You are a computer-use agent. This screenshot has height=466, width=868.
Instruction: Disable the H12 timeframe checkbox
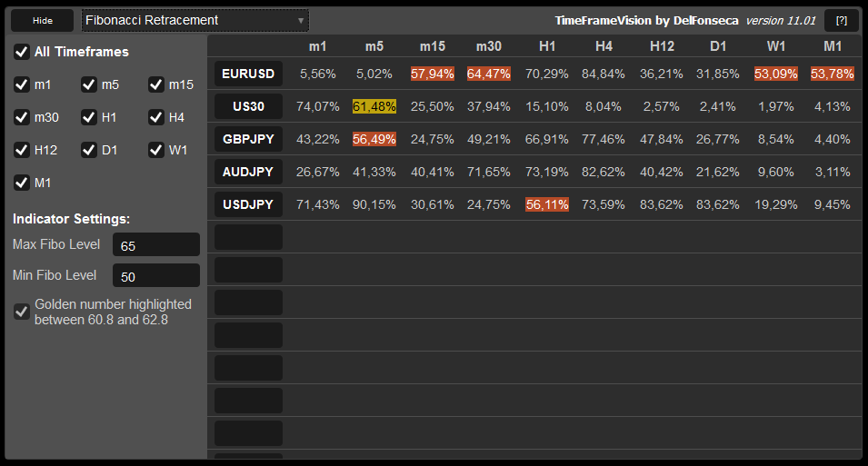pyautogui.click(x=22, y=150)
